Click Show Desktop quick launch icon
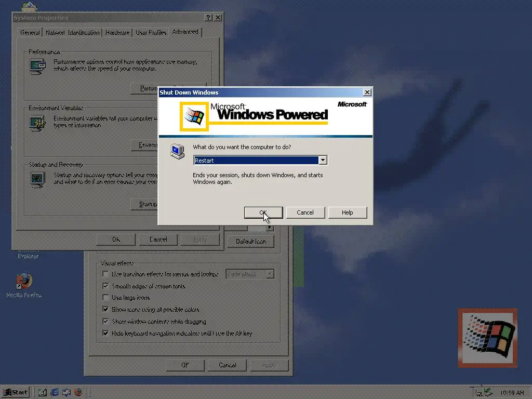The image size is (532, 399). [43, 393]
